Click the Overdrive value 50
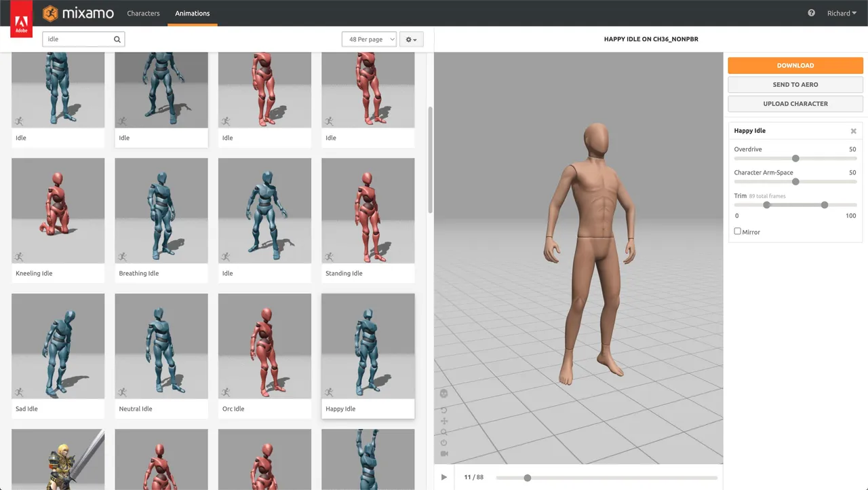This screenshot has height=490, width=868. click(x=852, y=149)
